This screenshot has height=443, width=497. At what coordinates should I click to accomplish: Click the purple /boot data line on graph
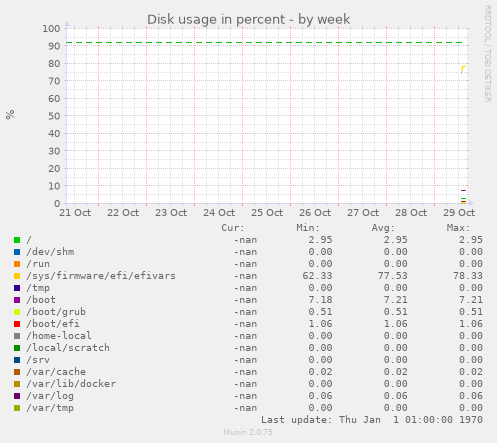coord(463,191)
